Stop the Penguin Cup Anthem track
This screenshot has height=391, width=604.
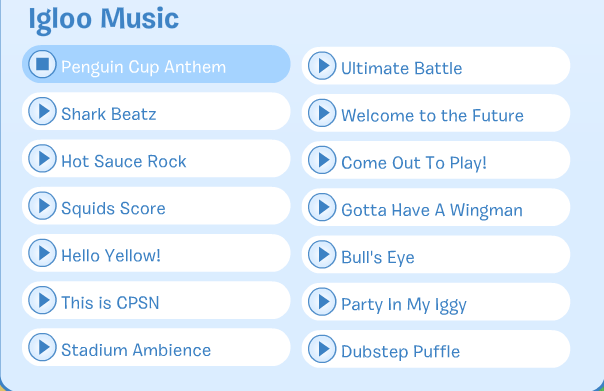point(42,64)
